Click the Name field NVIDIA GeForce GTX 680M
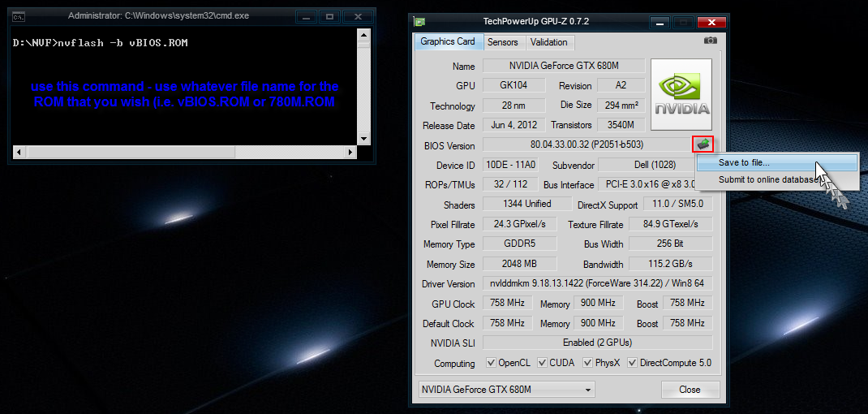The height and width of the screenshot is (414, 868). point(564,66)
